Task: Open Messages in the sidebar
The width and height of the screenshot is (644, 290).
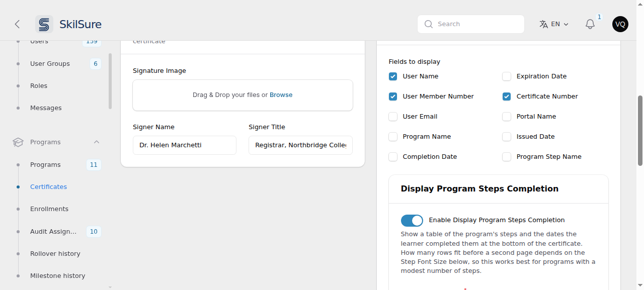Action: coord(46,108)
